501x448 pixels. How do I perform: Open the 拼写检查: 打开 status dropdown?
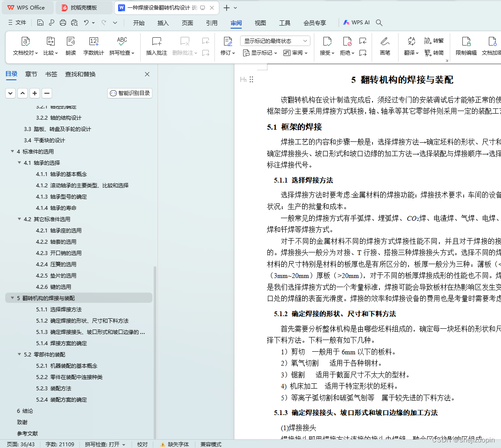[105, 444]
